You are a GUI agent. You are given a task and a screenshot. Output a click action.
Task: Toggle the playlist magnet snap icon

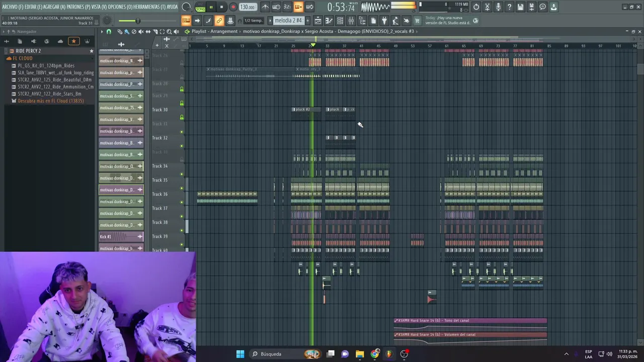click(x=109, y=32)
